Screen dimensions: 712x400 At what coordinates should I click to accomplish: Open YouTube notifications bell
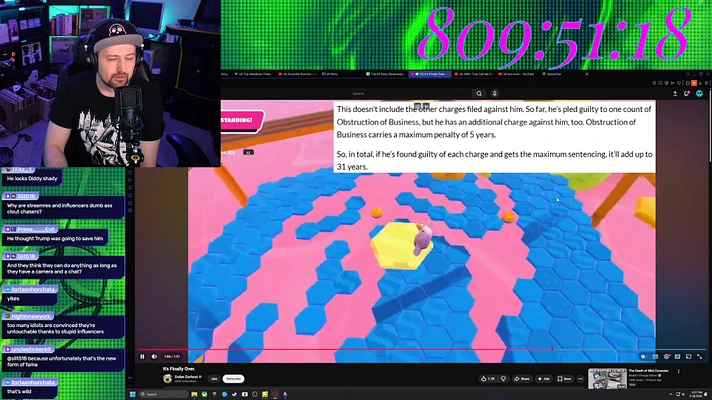[687, 94]
